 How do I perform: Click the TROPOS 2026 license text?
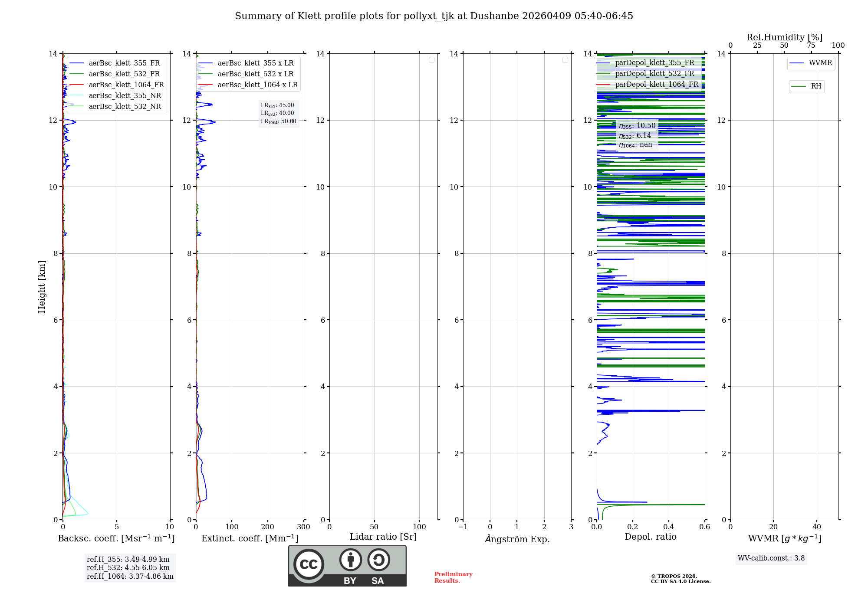[680, 579]
